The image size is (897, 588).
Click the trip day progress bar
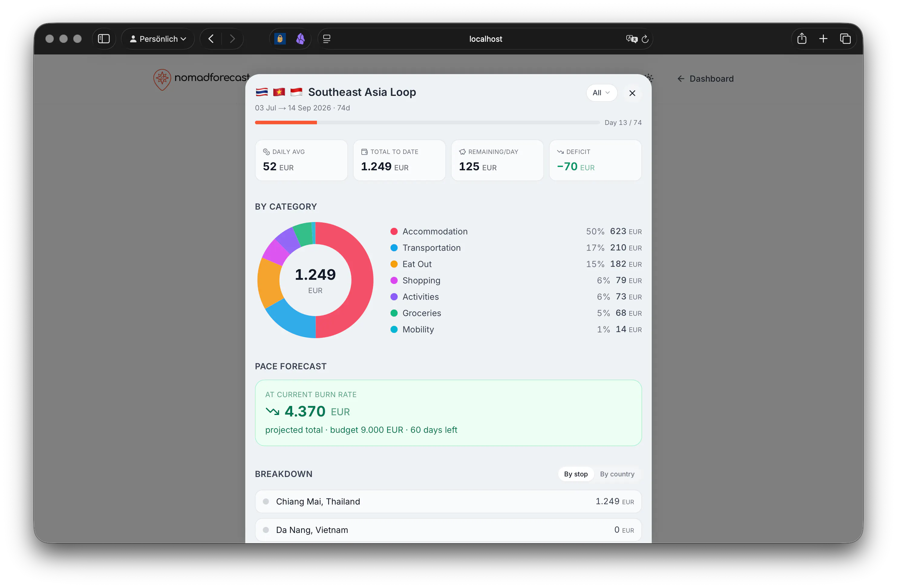tap(427, 122)
